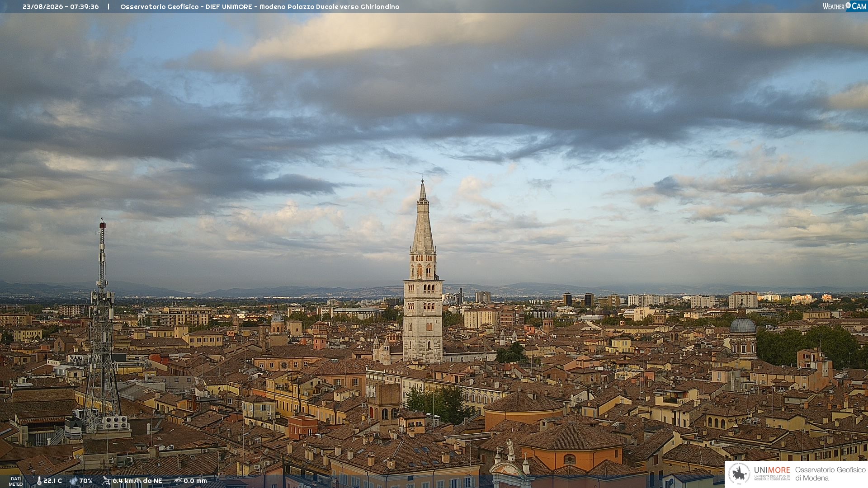868x488 pixels.
Task: Click the wind vane anemometer icon
Action: point(106,481)
